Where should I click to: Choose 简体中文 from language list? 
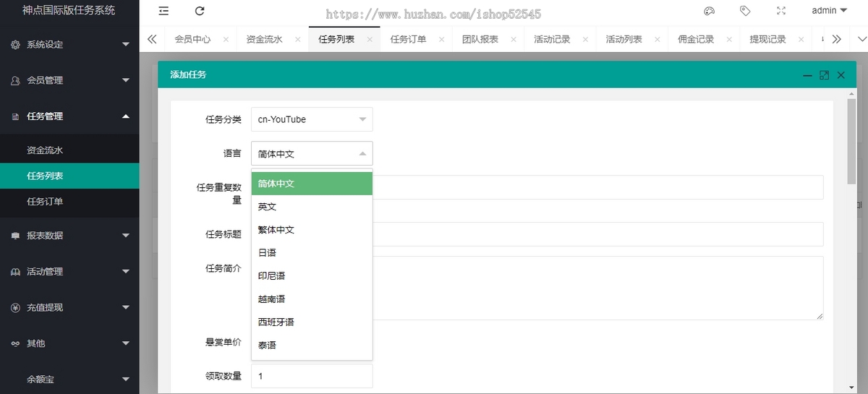click(312, 184)
